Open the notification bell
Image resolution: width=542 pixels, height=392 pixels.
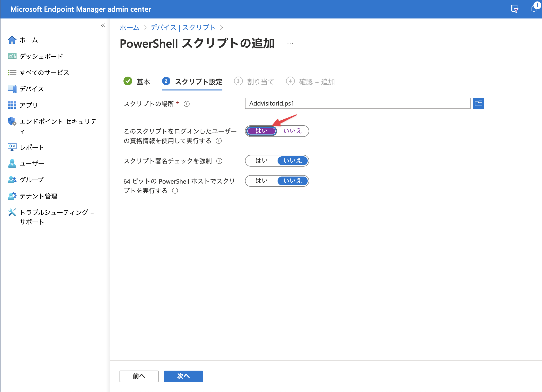(x=534, y=9)
